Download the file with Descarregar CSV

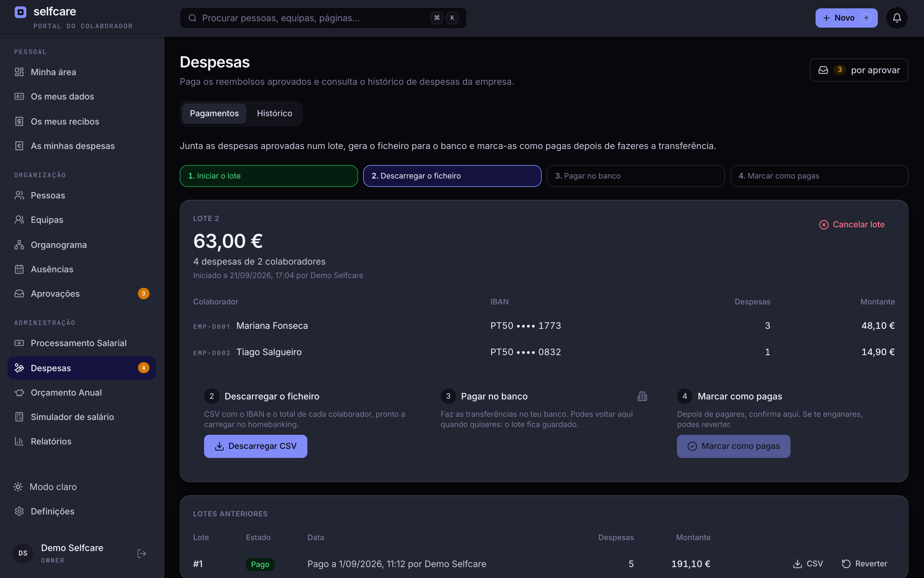(255, 446)
